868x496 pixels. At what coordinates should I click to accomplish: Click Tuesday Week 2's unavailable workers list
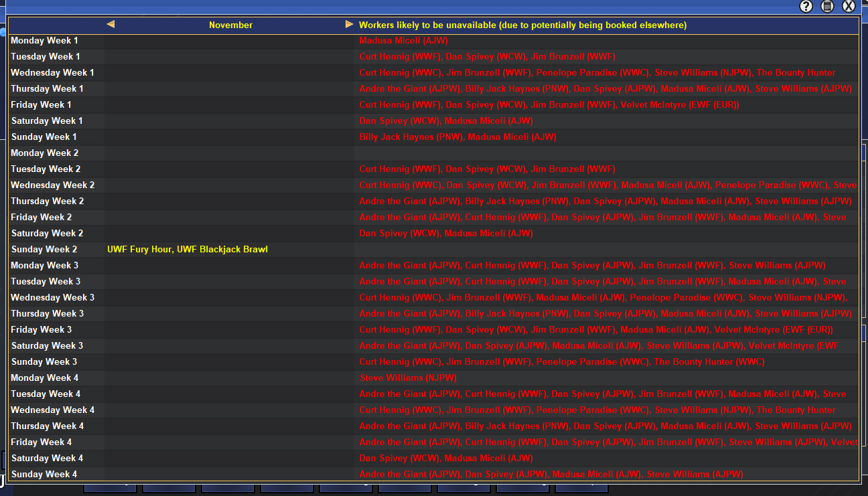pos(487,169)
